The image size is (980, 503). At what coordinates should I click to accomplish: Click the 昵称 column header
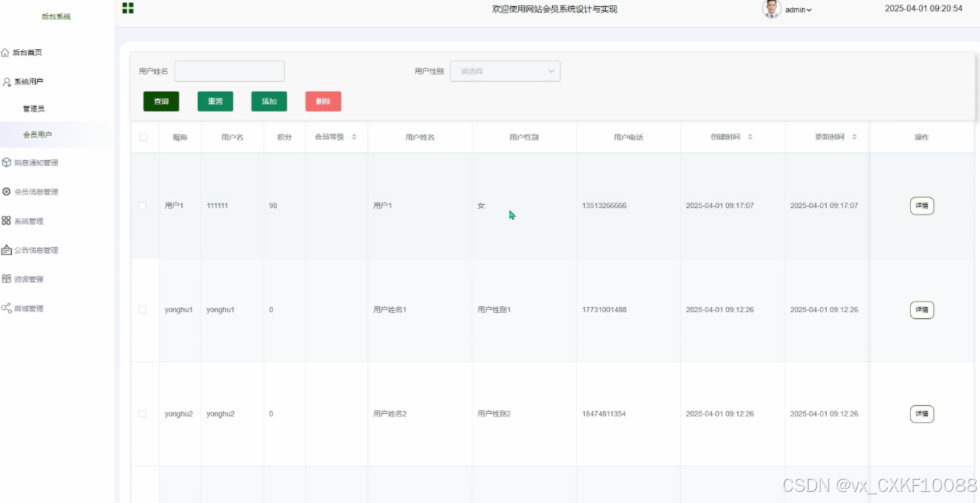180,137
